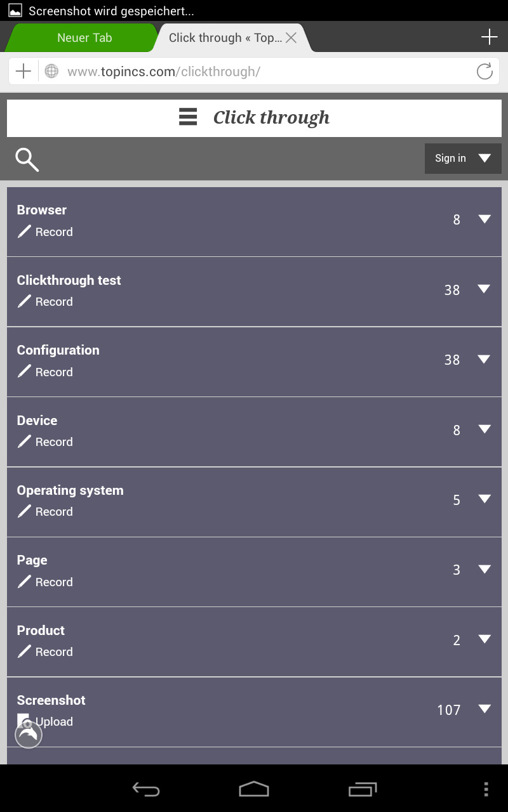Open a new browser tab
This screenshot has width=508, height=812.
coord(489,37)
